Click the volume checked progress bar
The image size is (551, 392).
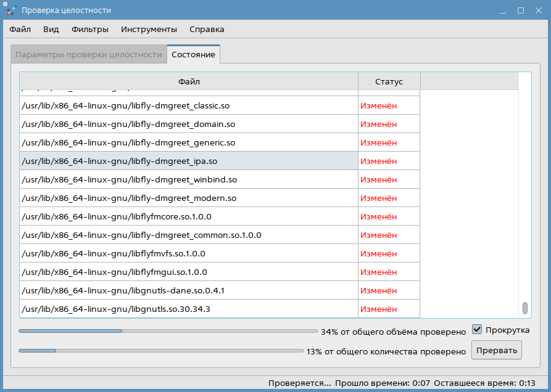pyautogui.click(x=168, y=331)
